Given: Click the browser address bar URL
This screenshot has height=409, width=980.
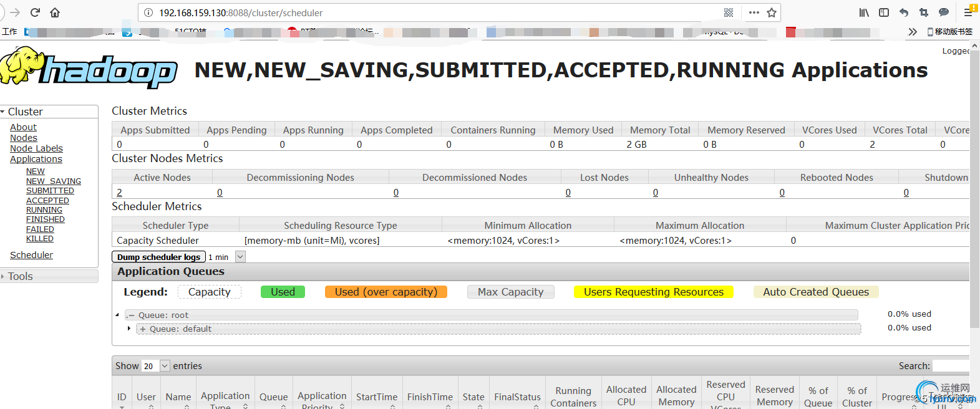Looking at the screenshot, I should click(241, 12).
